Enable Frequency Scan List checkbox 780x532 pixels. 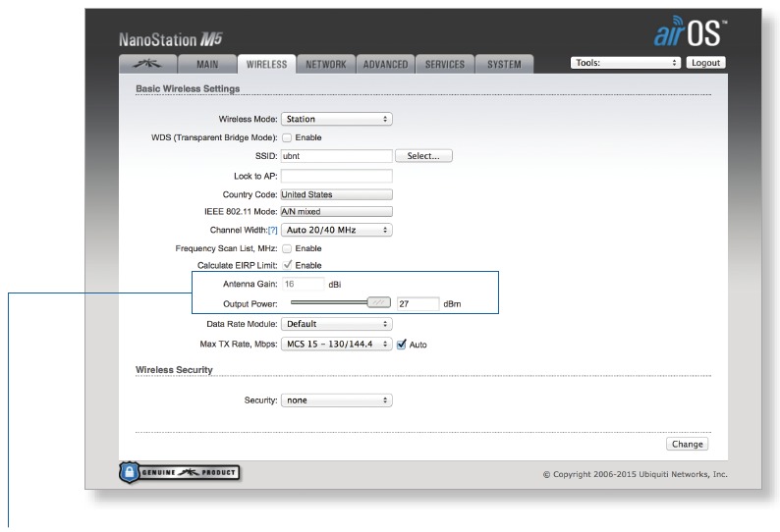coord(288,248)
